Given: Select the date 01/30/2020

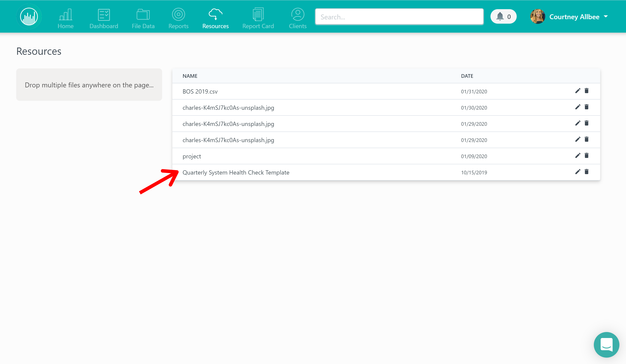Looking at the screenshot, I should (x=474, y=108).
